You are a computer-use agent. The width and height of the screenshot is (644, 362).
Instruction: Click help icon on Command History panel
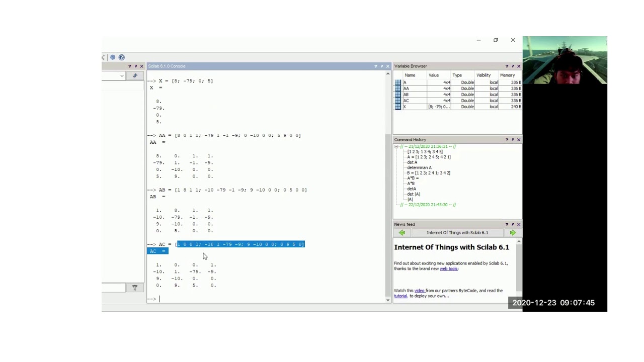(507, 140)
